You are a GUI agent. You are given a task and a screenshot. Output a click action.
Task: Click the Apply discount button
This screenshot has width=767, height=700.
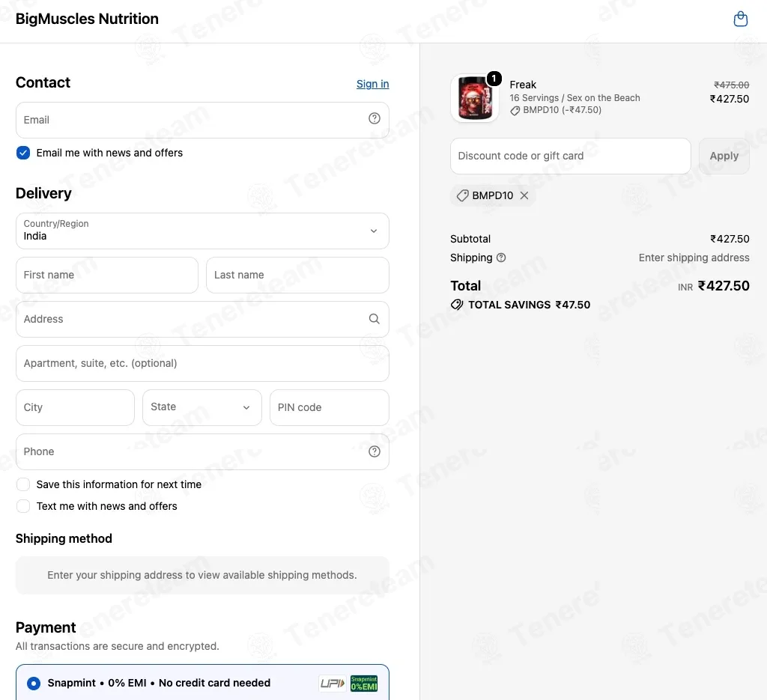[724, 156]
